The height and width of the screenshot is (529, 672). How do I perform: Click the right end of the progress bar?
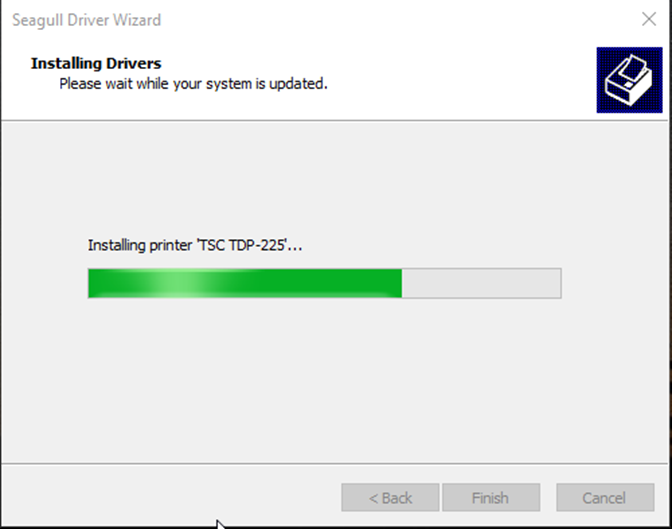click(555, 283)
